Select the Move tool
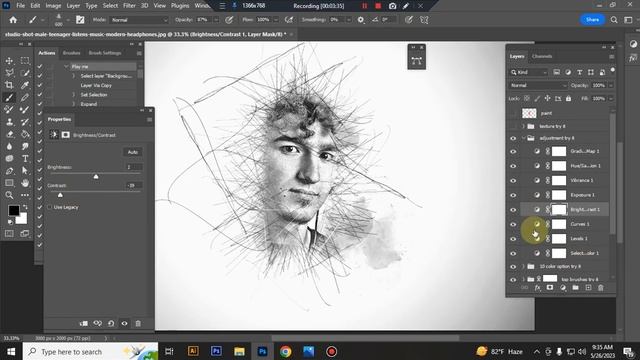This screenshot has height=360, width=640. click(x=9, y=61)
